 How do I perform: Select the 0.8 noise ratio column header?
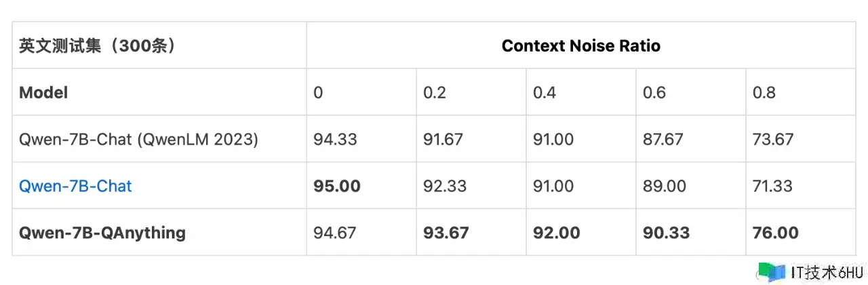coord(764,92)
